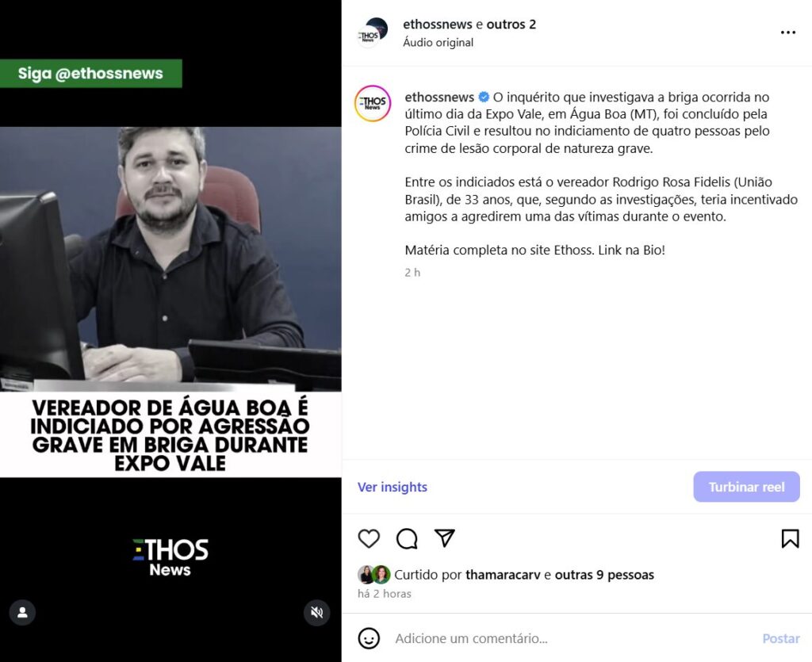Open the ethossnews story ring avatar by the caption
The height and width of the screenshot is (662, 812).
point(373,104)
